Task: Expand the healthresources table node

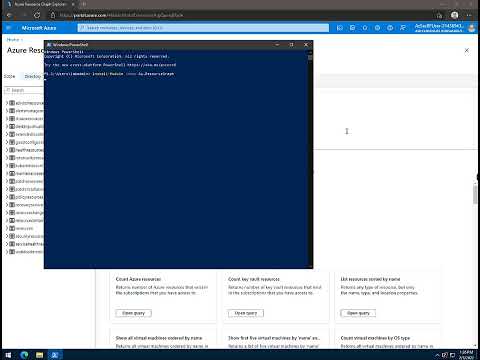Action: tap(7, 150)
